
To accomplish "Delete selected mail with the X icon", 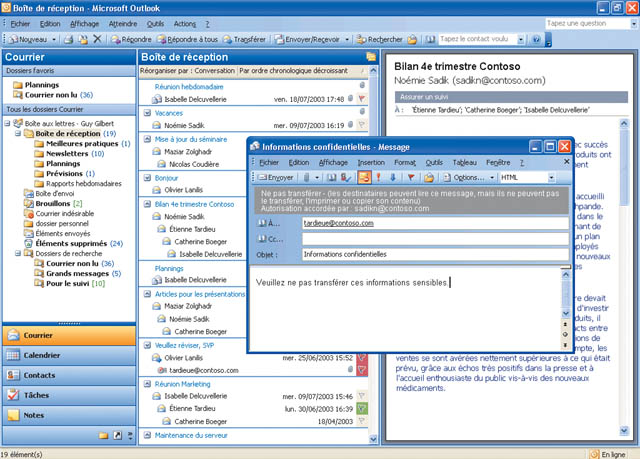I will click(97, 39).
